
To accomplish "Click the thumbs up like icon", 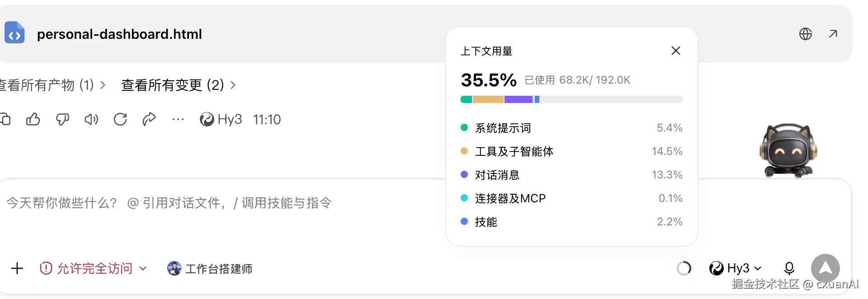I will click(33, 119).
